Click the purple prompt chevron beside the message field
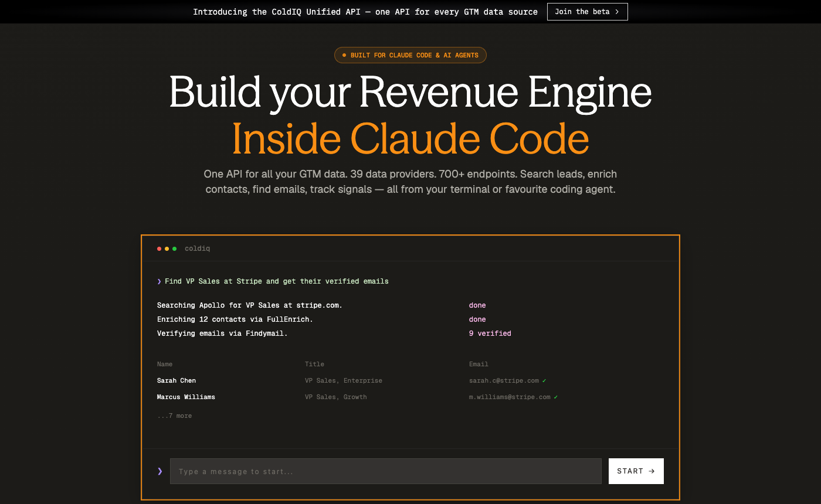The width and height of the screenshot is (821, 504). [x=160, y=471]
